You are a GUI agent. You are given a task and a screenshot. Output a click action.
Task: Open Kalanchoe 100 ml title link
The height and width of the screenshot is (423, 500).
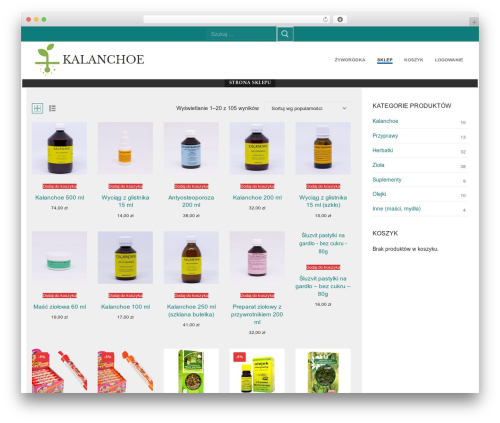point(125,307)
